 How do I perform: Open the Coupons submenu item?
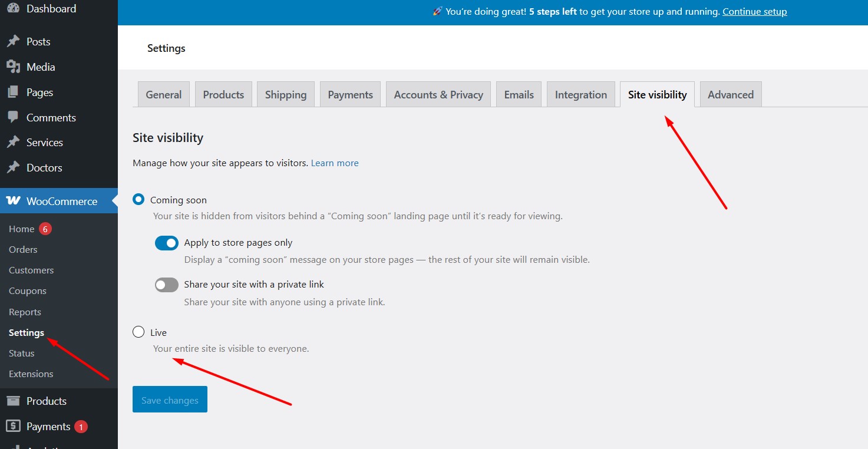28,291
